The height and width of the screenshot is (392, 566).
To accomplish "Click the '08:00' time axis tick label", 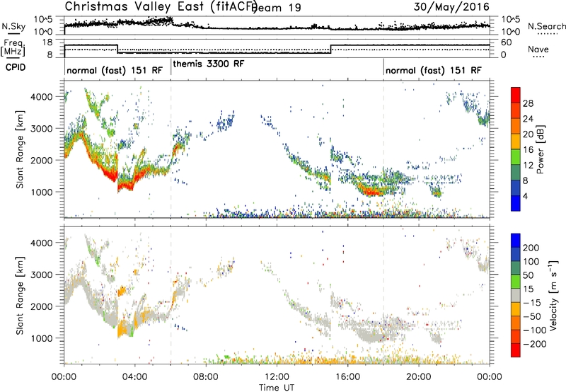I will tap(206, 377).
